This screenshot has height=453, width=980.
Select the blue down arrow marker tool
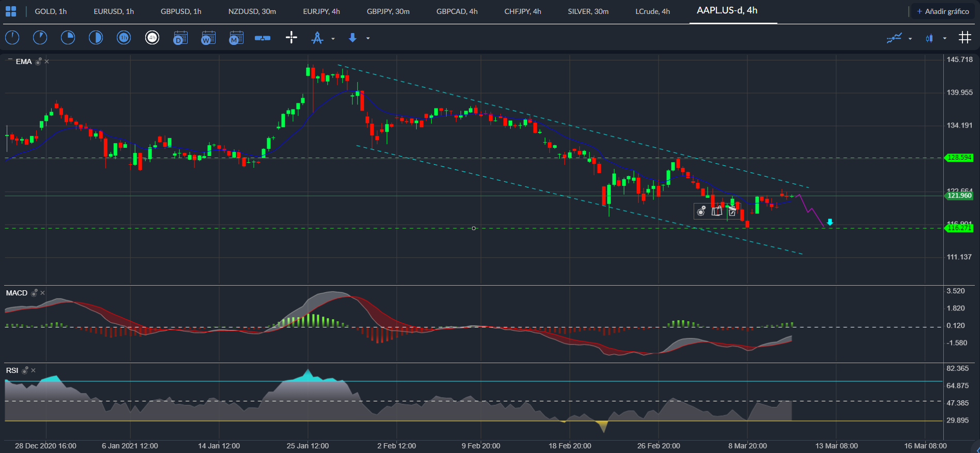pyautogui.click(x=353, y=38)
